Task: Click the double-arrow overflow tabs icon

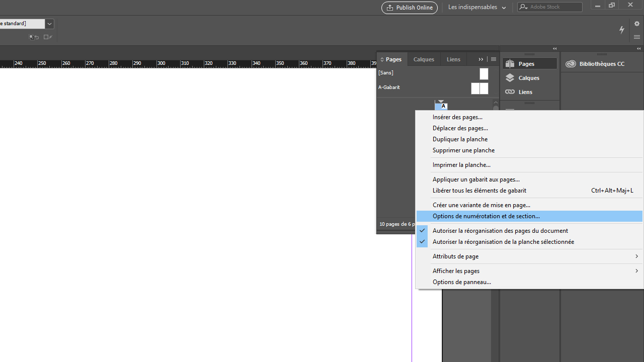Action: tap(481, 59)
